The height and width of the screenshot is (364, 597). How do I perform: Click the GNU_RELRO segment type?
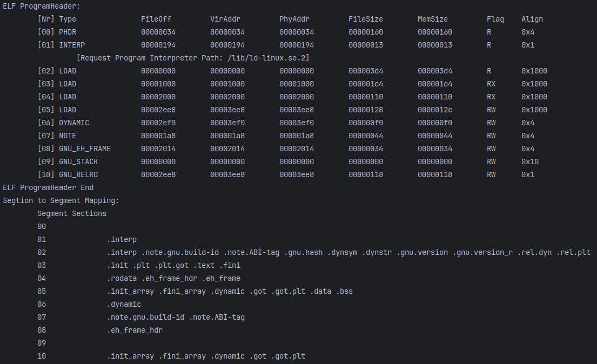(78, 174)
